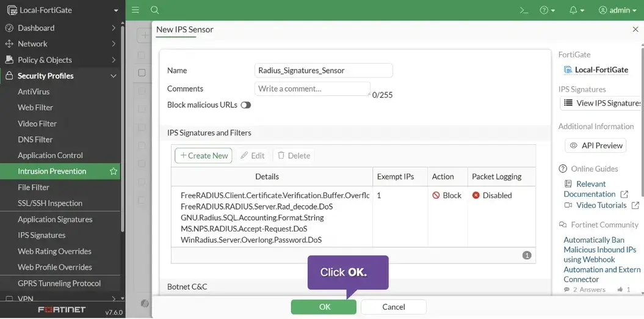Open the Video Filter page
This screenshot has height=319, width=644.
point(37,123)
